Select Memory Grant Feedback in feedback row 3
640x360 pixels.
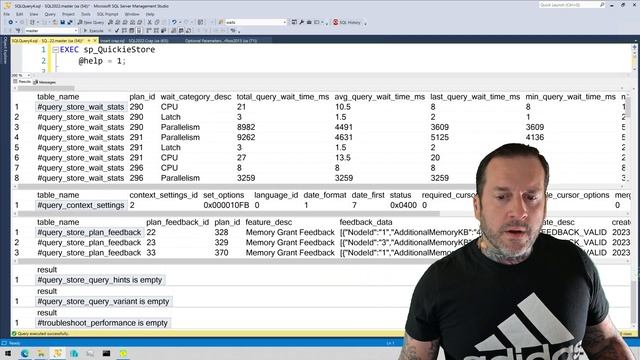pyautogui.click(x=290, y=253)
